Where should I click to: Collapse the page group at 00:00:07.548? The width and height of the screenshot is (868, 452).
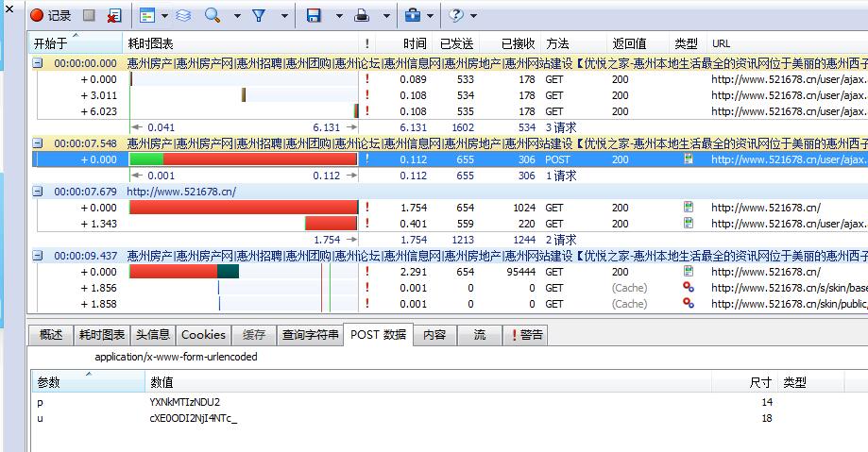tap(37, 143)
